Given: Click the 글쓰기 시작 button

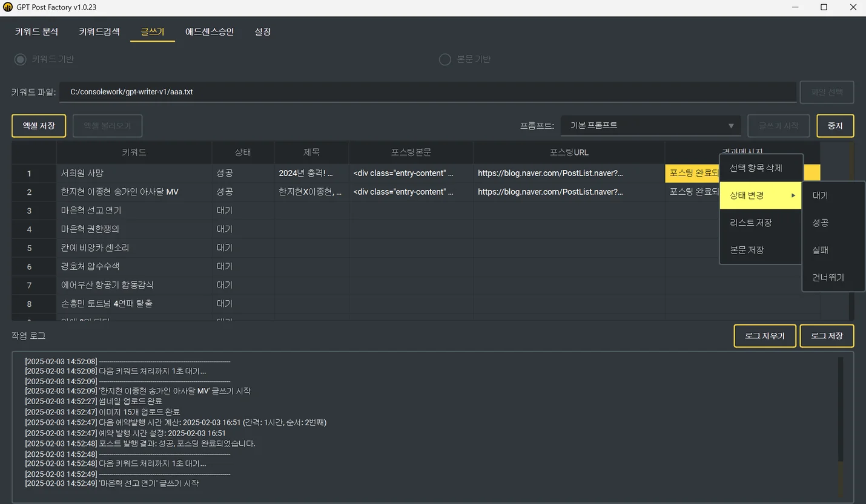Looking at the screenshot, I should [778, 126].
